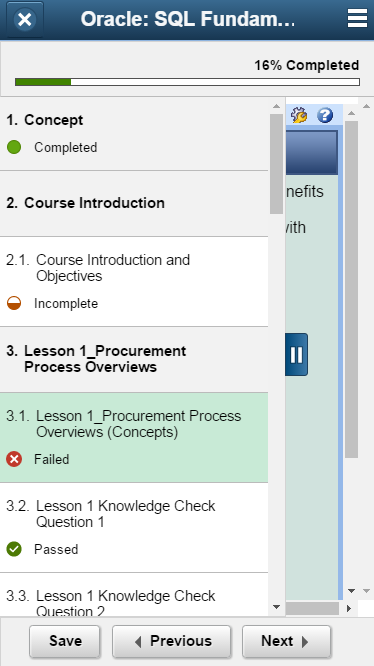Click the Save button
The image size is (374, 666).
point(65,641)
